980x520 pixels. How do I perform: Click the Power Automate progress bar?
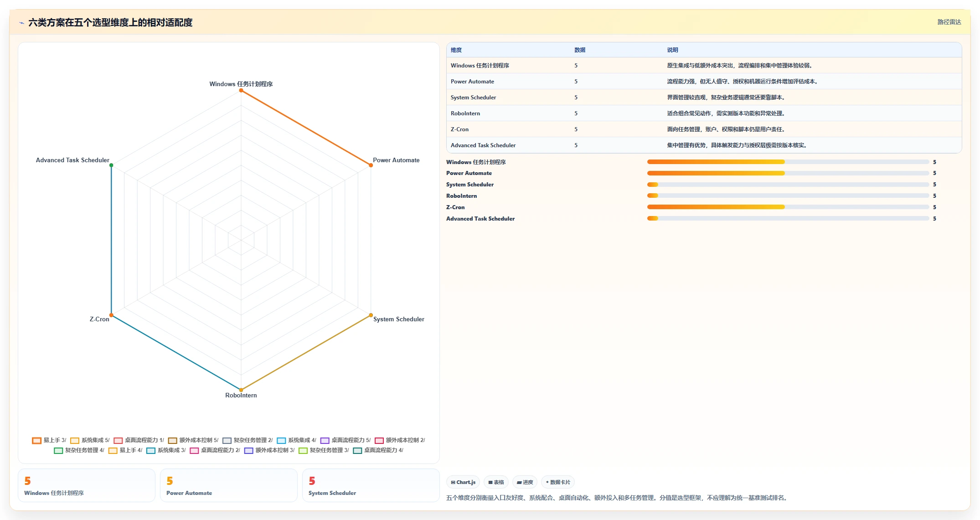coord(788,173)
